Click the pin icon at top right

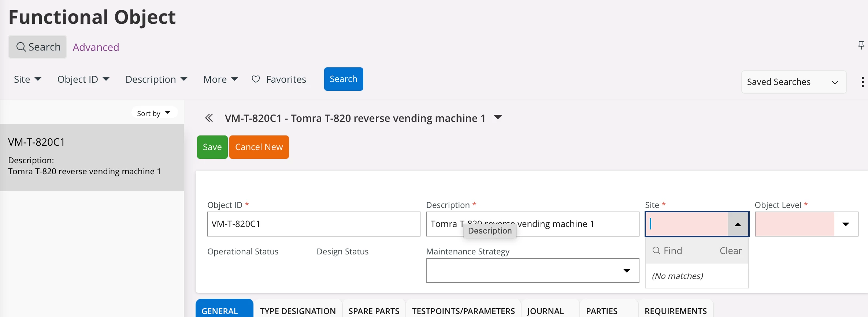click(x=861, y=45)
